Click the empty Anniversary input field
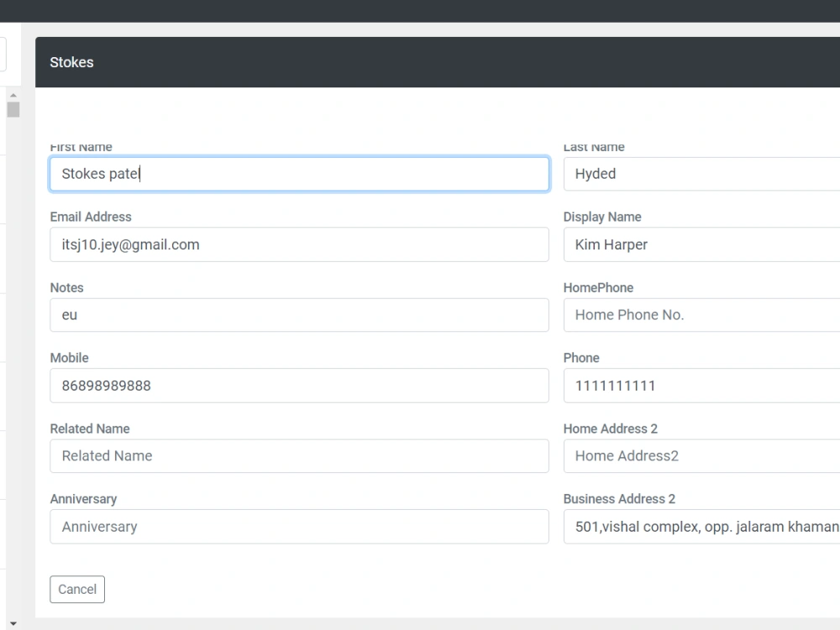Viewport: 840px width, 630px height. pos(299,527)
